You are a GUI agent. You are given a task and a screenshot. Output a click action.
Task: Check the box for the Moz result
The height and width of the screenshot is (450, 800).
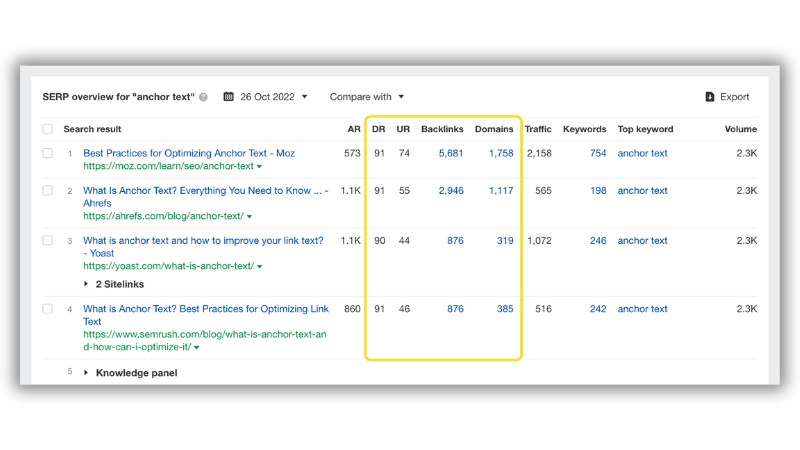(47, 153)
